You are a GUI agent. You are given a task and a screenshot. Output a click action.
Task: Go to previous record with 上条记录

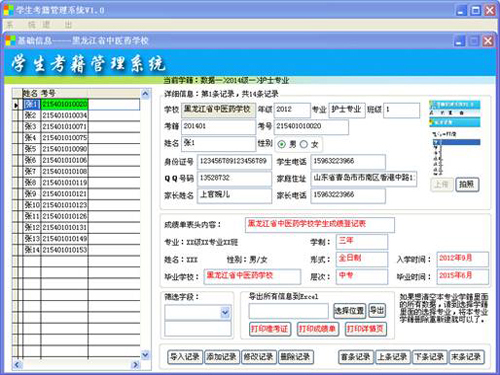tap(393, 357)
